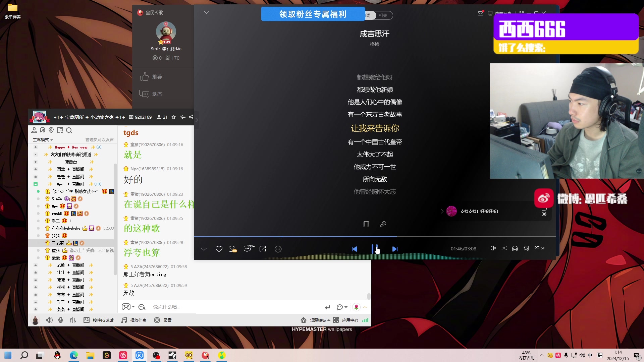Expand the dropdown chevron at the player top

[207, 12]
